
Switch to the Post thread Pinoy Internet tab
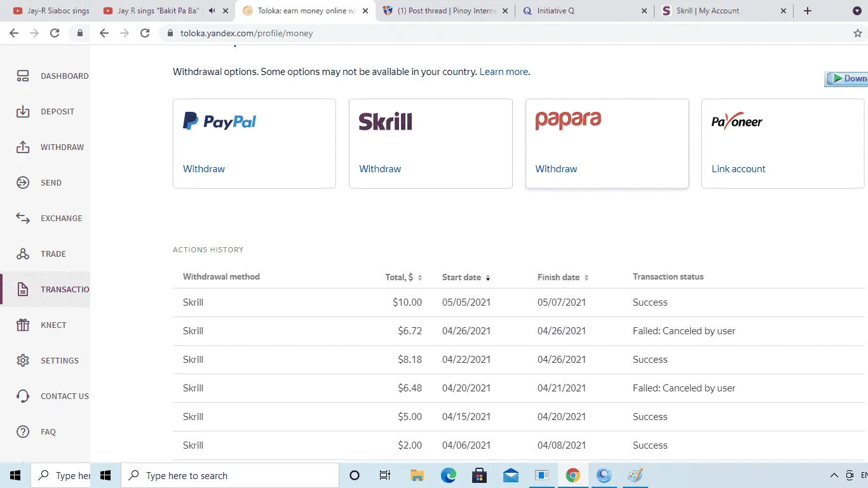tap(446, 11)
